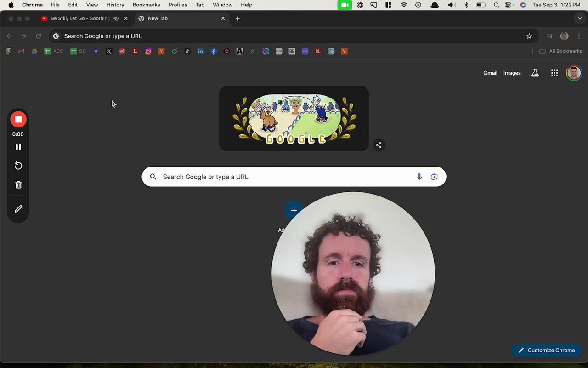Open the red L bookmark
588x368 pixels.
click(135, 52)
